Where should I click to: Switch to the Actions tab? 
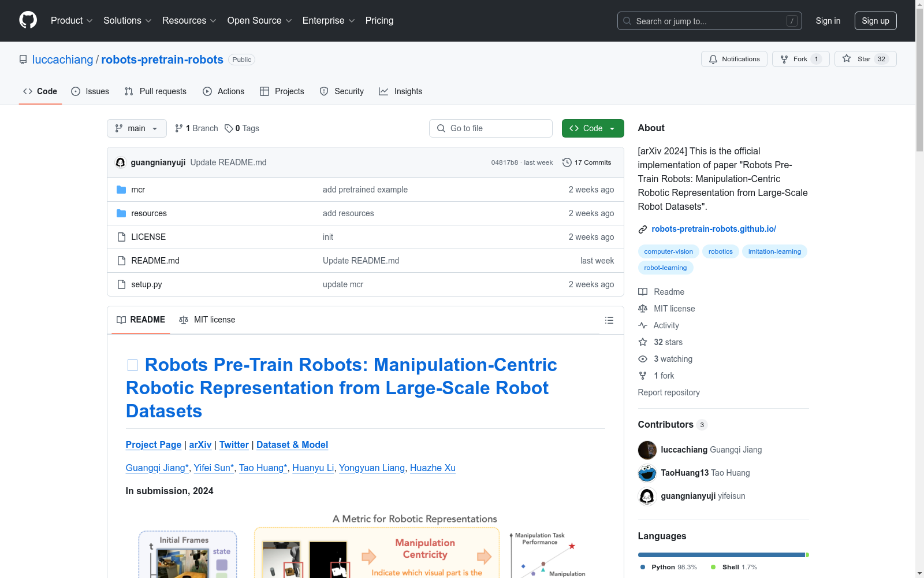(x=223, y=91)
